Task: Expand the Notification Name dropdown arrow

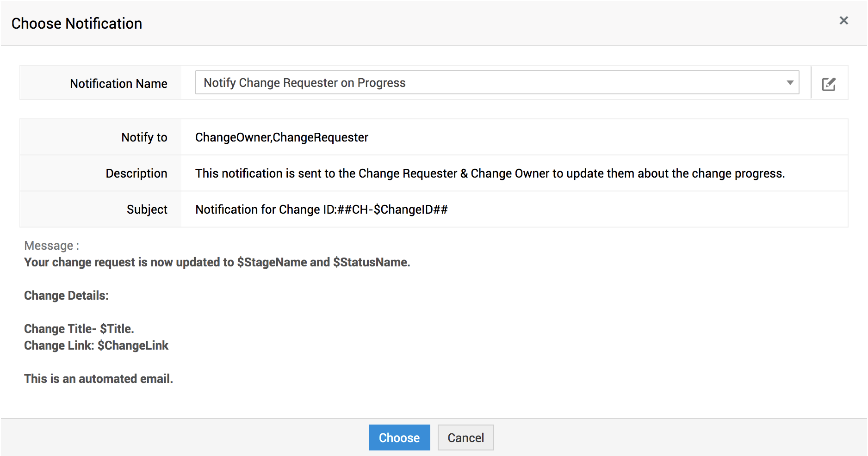Action: tap(790, 83)
